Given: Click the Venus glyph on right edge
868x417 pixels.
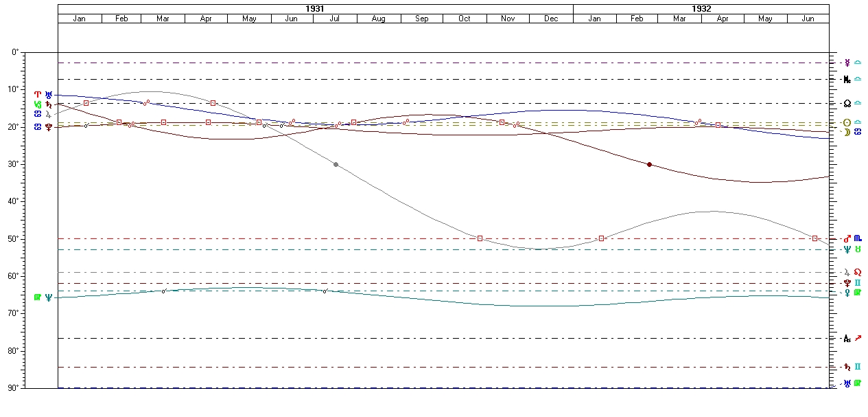Looking at the screenshot, I should point(848,293).
